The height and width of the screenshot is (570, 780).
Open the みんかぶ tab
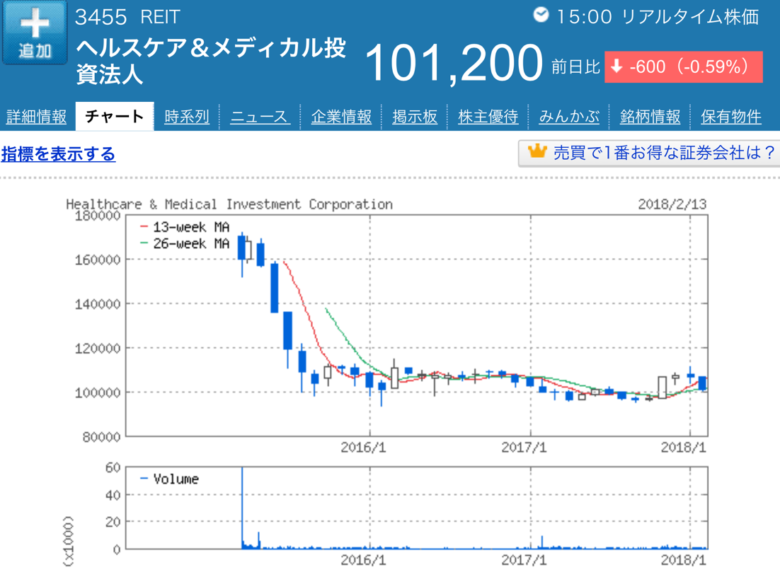[569, 117]
